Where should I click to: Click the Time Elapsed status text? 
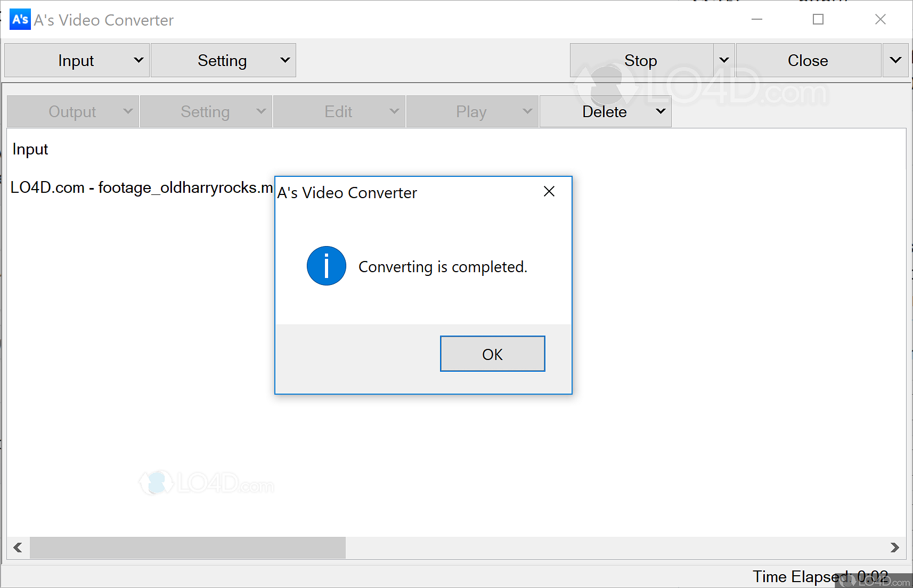(820, 576)
